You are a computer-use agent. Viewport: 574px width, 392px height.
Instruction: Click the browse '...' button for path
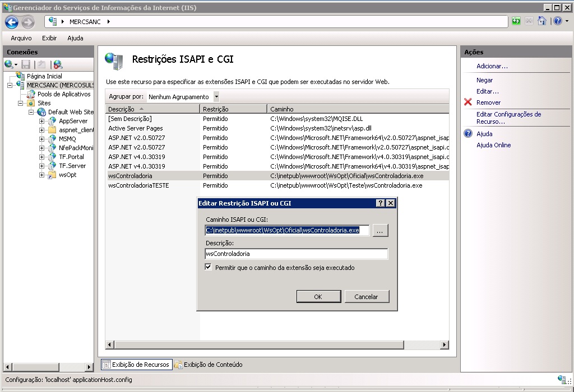point(380,230)
